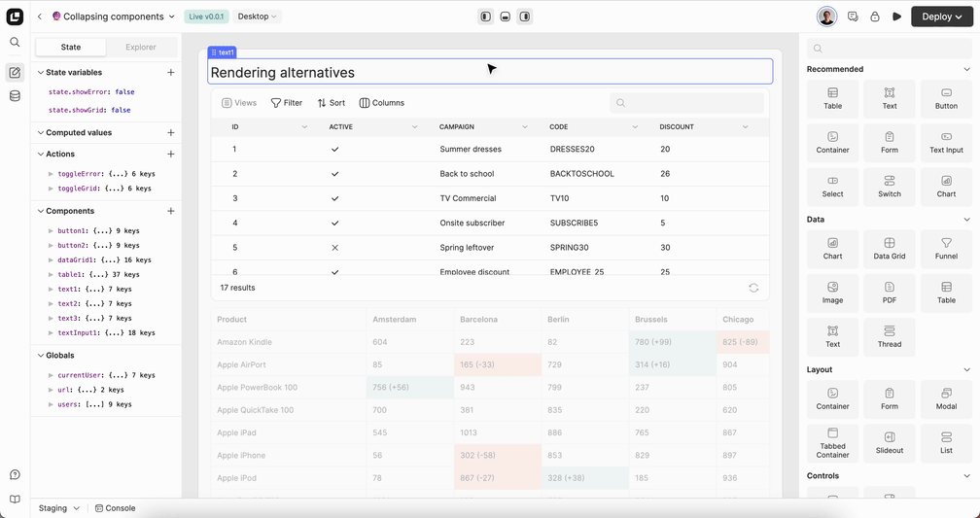The width and height of the screenshot is (980, 518).
Task: Add the Funnel component from Data section
Action: coord(946,249)
